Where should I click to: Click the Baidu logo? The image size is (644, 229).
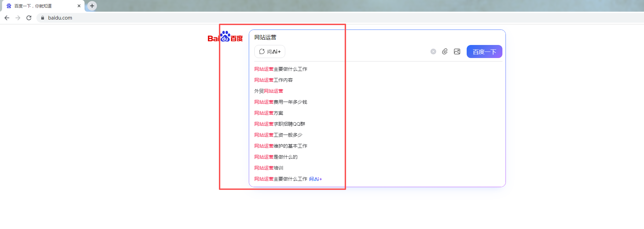[x=225, y=37]
